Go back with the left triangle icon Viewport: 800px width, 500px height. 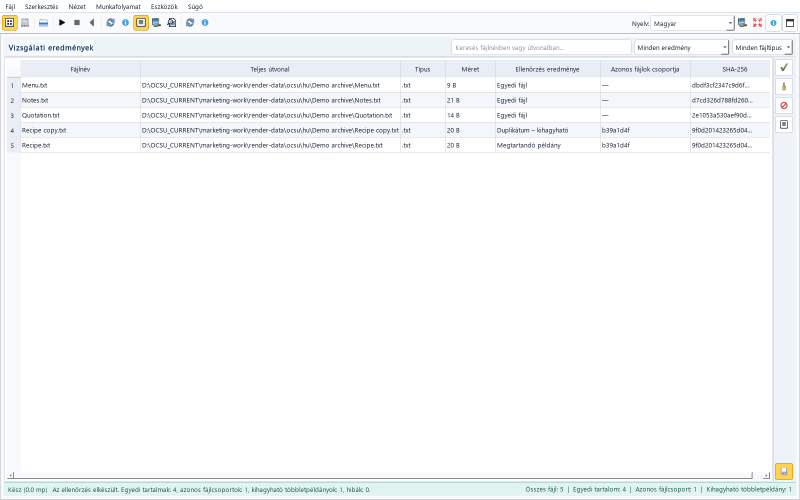(92, 22)
